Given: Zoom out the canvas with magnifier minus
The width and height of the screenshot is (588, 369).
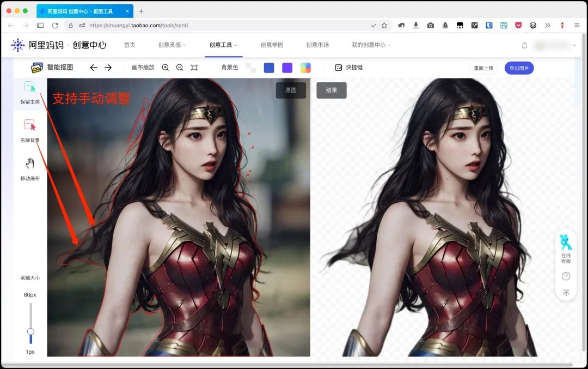Looking at the screenshot, I should tap(180, 68).
